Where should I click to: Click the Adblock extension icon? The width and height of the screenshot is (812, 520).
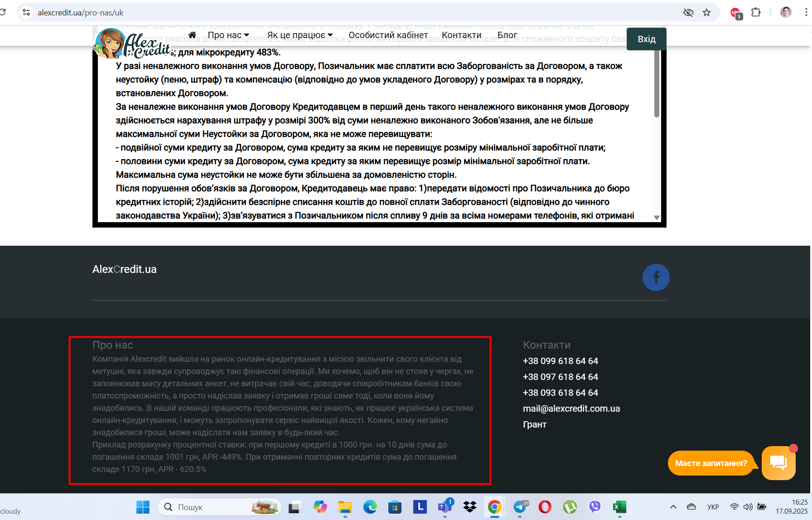735,13
